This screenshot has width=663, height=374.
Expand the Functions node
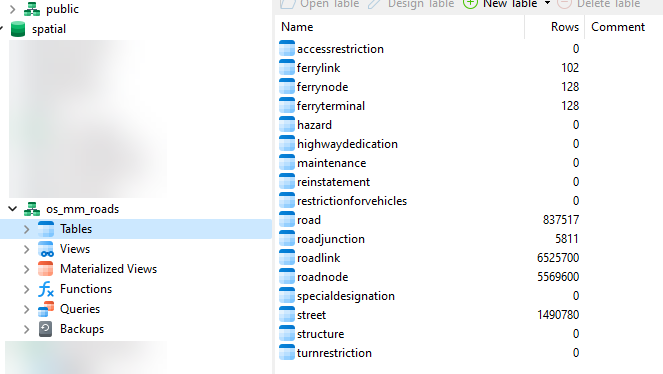(27, 289)
